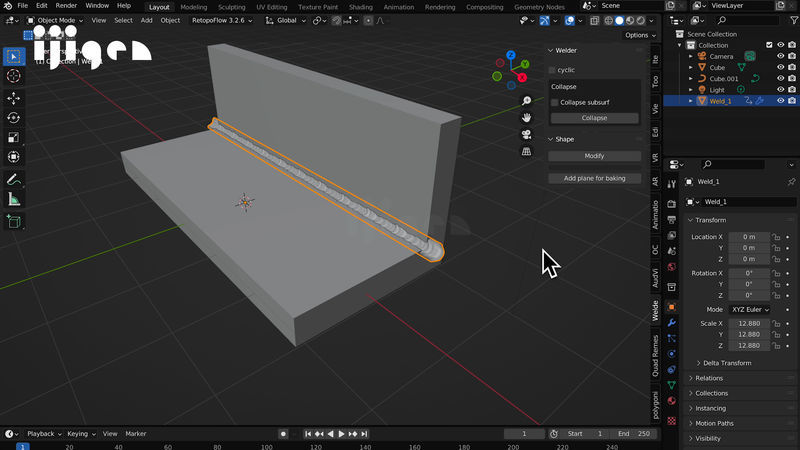This screenshot has width=800, height=450.
Task: Jump to the start frame
Action: (308, 434)
